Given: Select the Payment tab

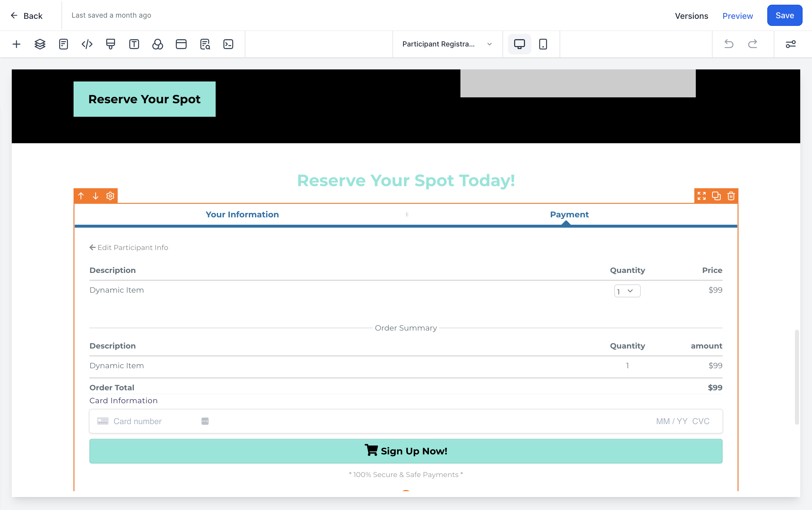Looking at the screenshot, I should coord(569,215).
